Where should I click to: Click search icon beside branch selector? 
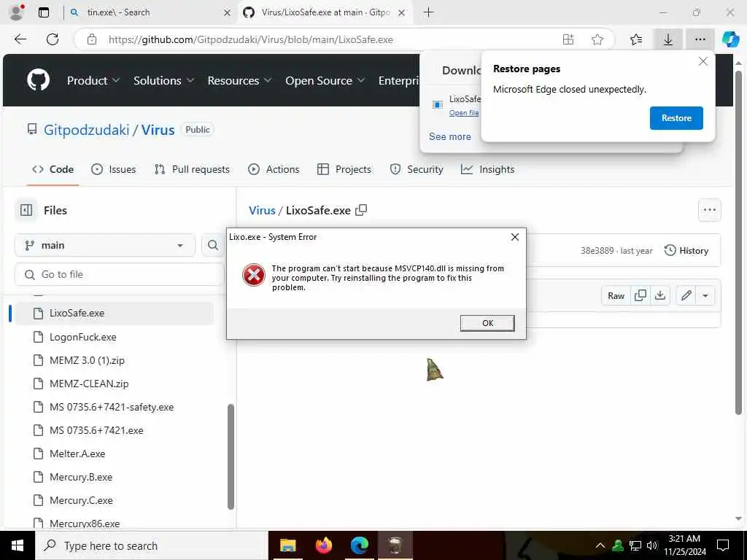click(x=213, y=245)
